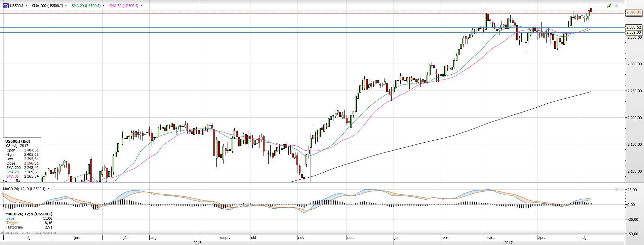Viewport: 644px width, 245px height.
Task: Click the Low 2 395,31 row
Action: pos(22,159)
